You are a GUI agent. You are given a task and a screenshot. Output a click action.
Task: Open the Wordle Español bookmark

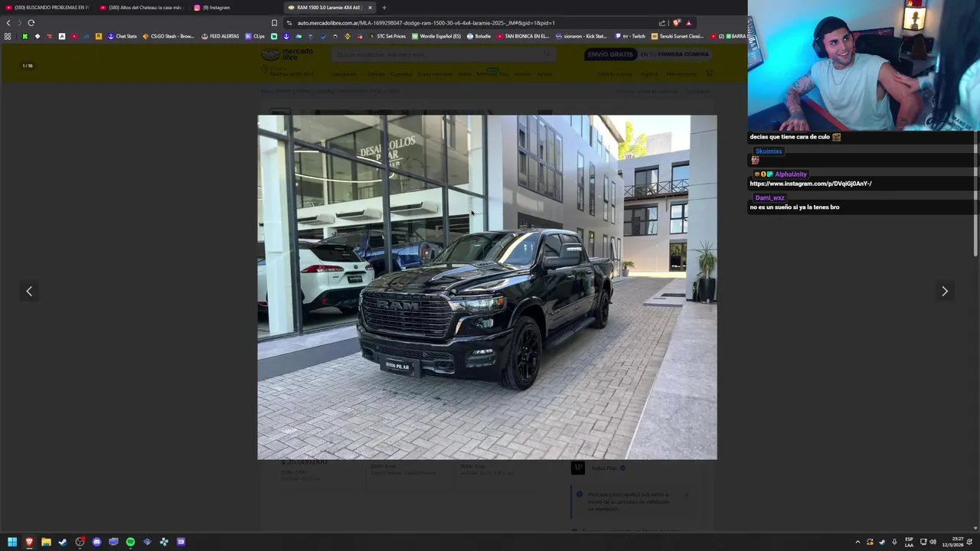(x=436, y=36)
